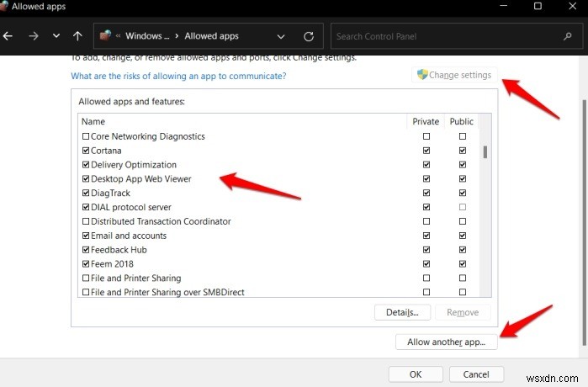Go up one folder level
Viewport: 588px width, 387px height.
tap(78, 36)
